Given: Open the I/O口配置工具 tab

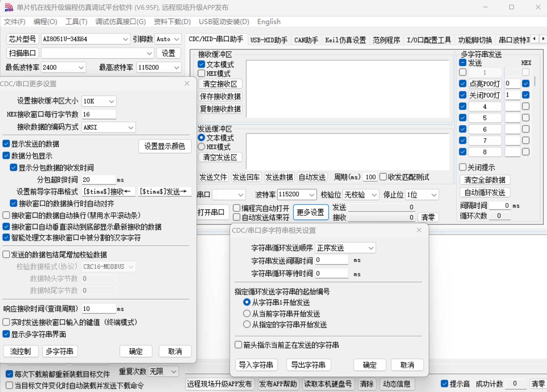Looking at the screenshot, I should tap(429, 40).
